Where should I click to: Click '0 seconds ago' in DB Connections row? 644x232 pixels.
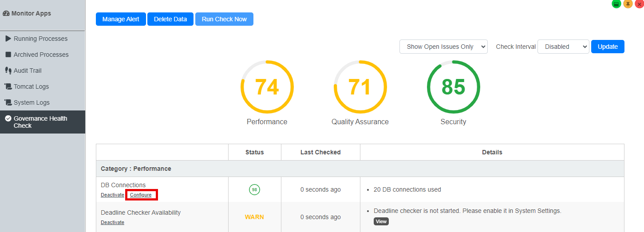(320, 189)
